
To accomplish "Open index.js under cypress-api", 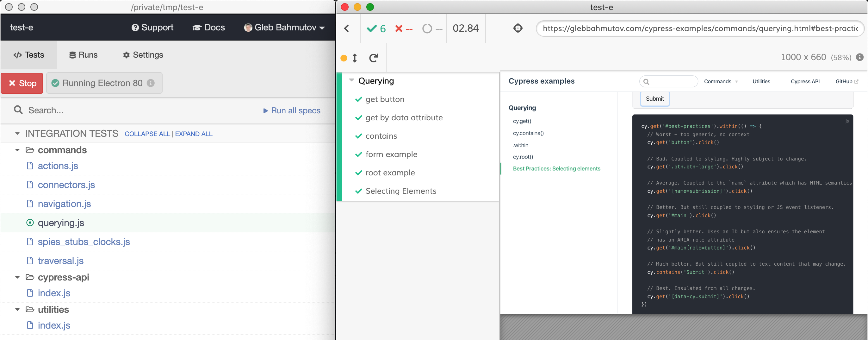I will click(54, 293).
